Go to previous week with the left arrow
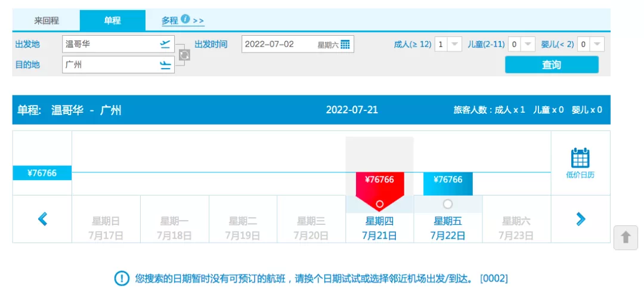Viewport: 644px width, 300px height. pyautogui.click(x=42, y=219)
